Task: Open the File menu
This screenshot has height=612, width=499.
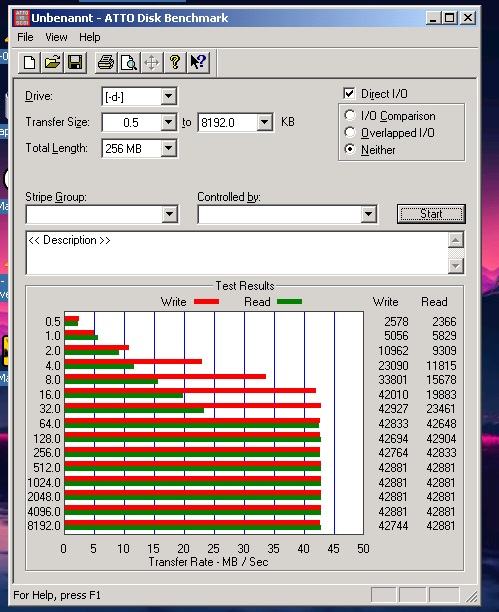Action: [x=25, y=37]
